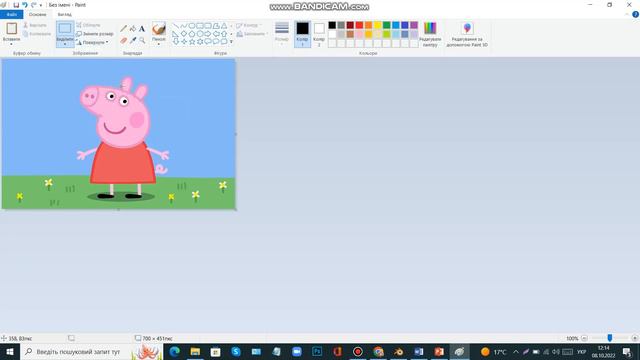Viewport: 640px width, 360px height.
Task: Undo the last action in quick access toolbar
Action: click(24, 5)
